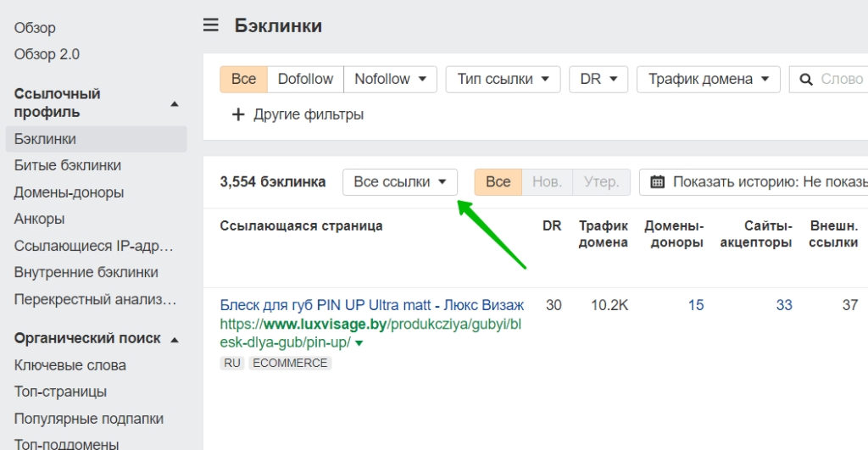Click Ссылающаяся страница column header
The width and height of the screenshot is (868, 450).
(x=301, y=225)
